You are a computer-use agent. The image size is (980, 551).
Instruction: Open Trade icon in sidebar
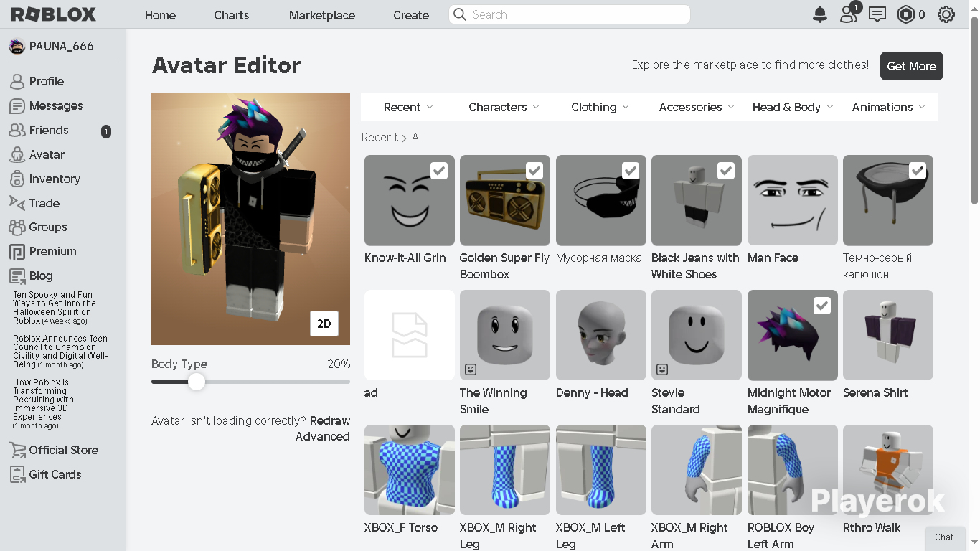(x=17, y=203)
